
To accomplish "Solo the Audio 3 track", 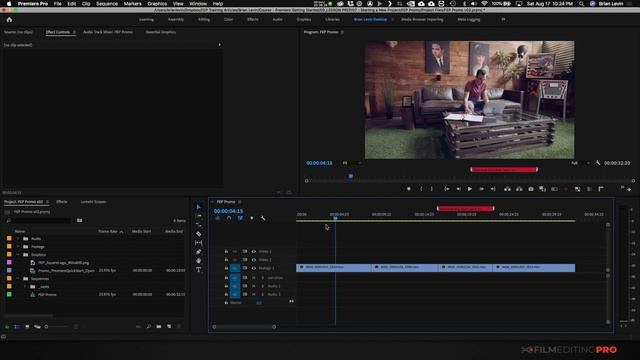I will pyautogui.click(x=262, y=294).
